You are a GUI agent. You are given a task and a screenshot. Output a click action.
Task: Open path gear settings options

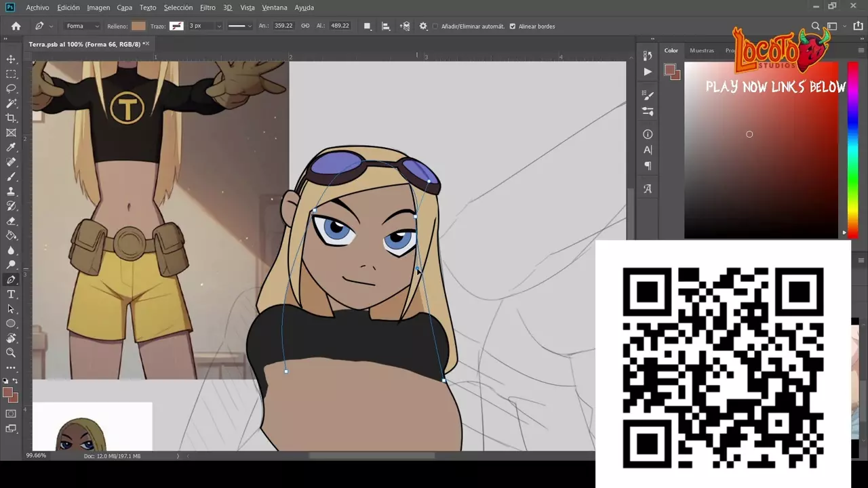coord(423,26)
